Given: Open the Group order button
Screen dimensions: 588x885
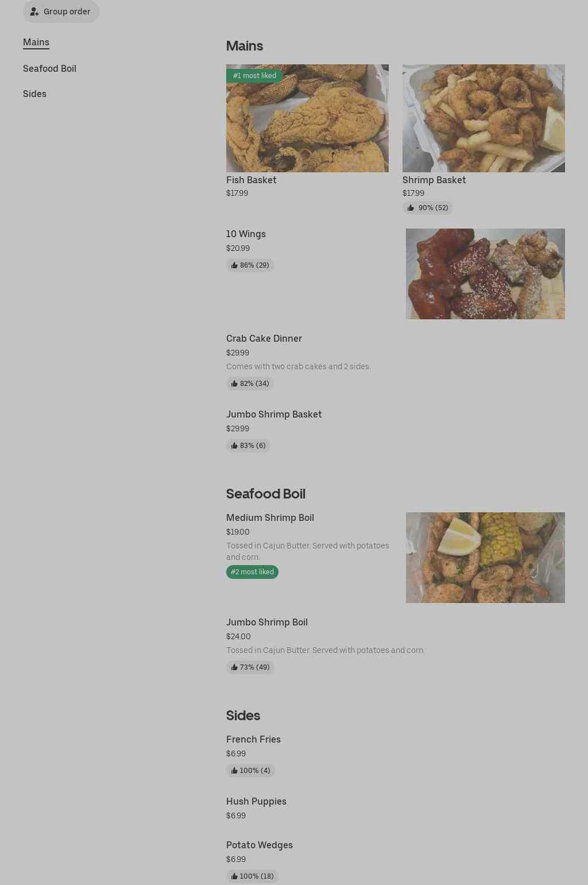Looking at the screenshot, I should 61,11.
